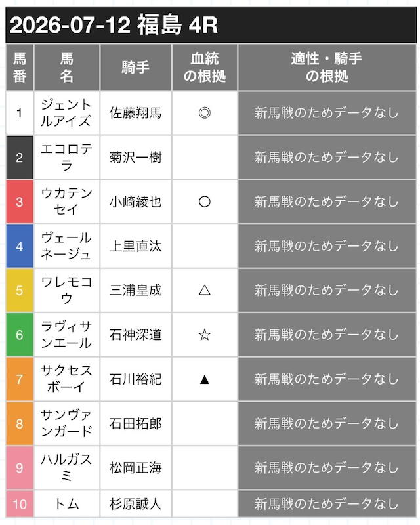Select jockey 三浦皇成
This screenshot has height=525, width=420.
(136, 290)
